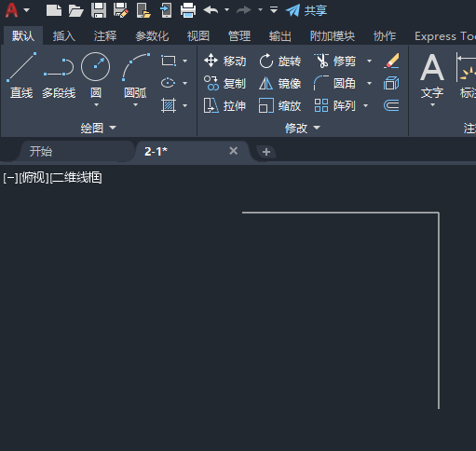Activate the 移动 move command

click(x=224, y=61)
